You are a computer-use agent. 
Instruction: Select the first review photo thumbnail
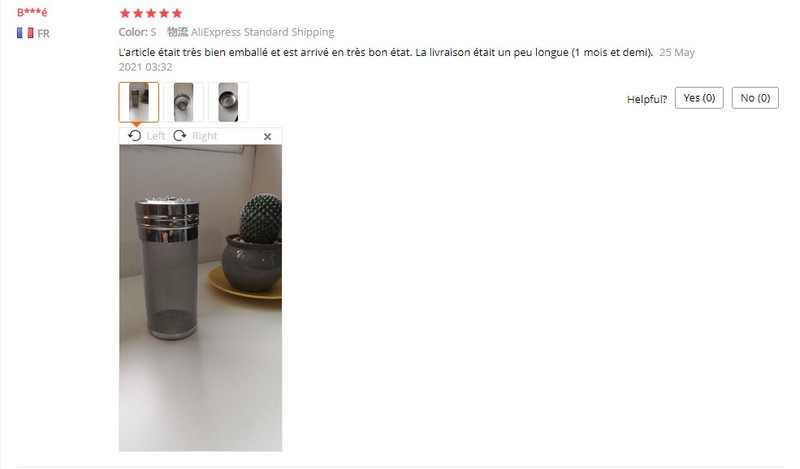click(139, 102)
